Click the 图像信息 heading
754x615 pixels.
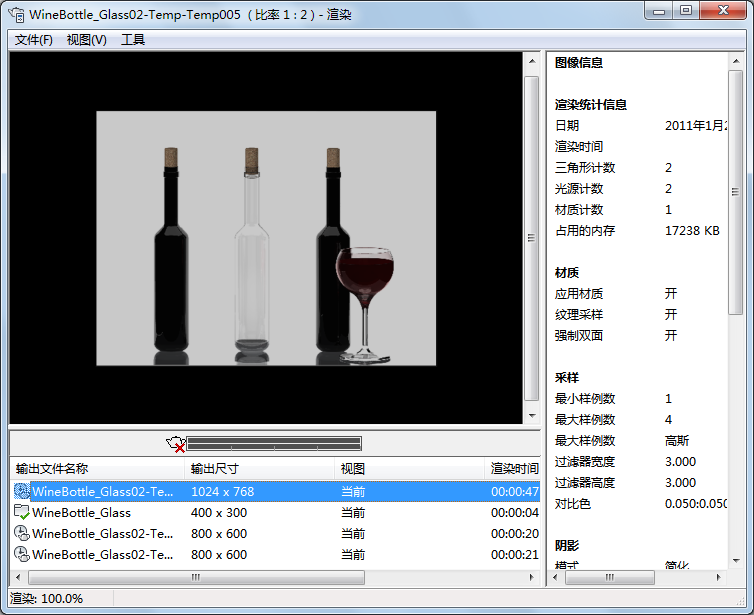point(578,63)
